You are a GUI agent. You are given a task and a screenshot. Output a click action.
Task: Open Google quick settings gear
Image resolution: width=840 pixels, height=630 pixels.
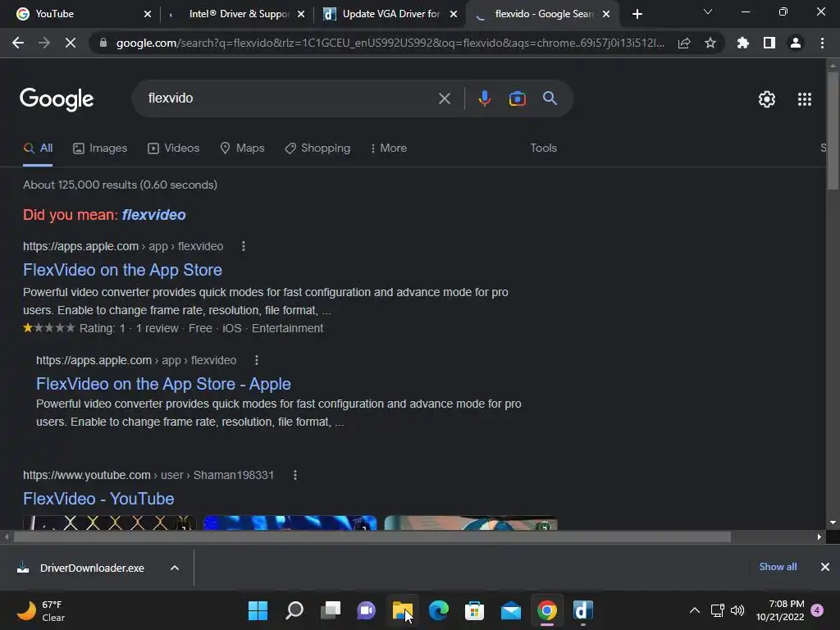767,99
